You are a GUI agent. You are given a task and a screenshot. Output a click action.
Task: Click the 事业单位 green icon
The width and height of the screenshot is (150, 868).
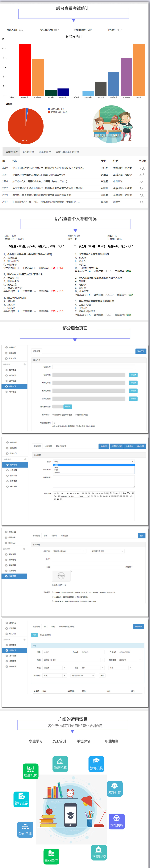51,856
